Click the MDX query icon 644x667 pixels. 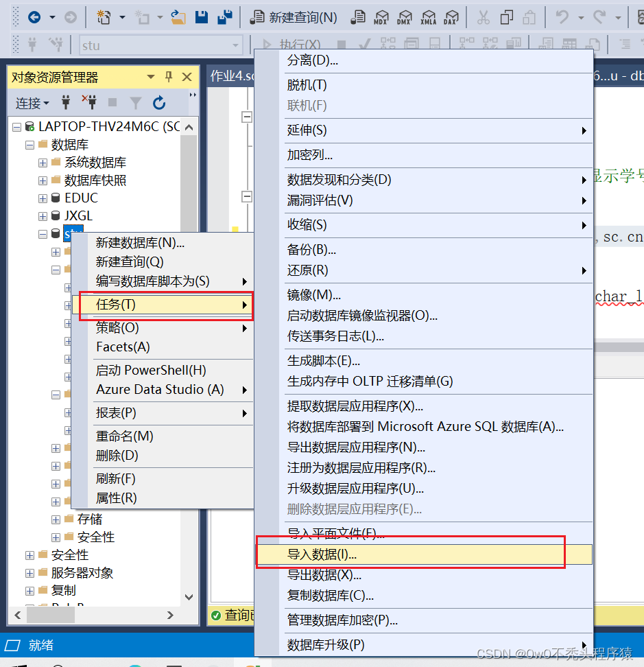click(381, 17)
